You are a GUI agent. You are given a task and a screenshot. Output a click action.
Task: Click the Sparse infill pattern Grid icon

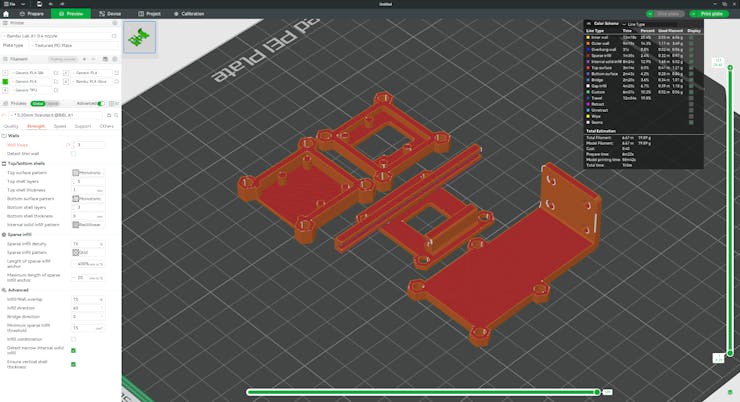click(76, 252)
